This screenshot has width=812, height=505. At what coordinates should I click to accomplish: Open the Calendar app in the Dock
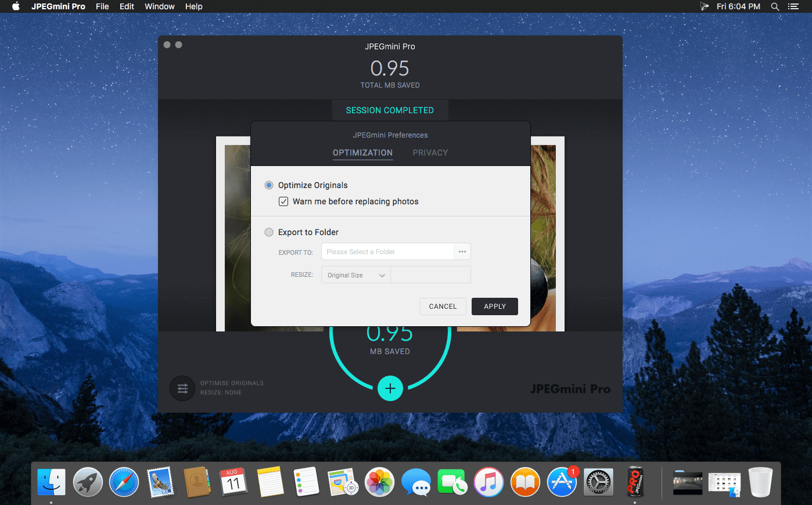[x=233, y=482]
